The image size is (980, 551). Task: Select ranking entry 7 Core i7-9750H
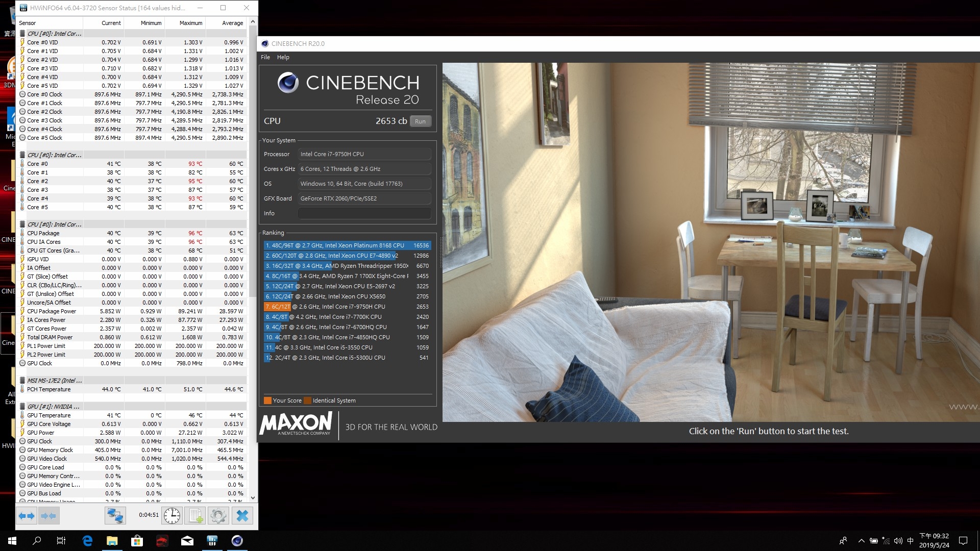point(347,307)
